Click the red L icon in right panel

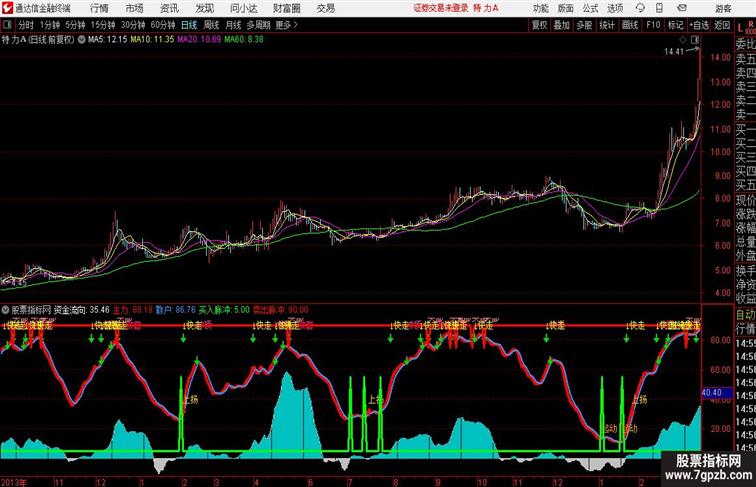click(x=741, y=28)
